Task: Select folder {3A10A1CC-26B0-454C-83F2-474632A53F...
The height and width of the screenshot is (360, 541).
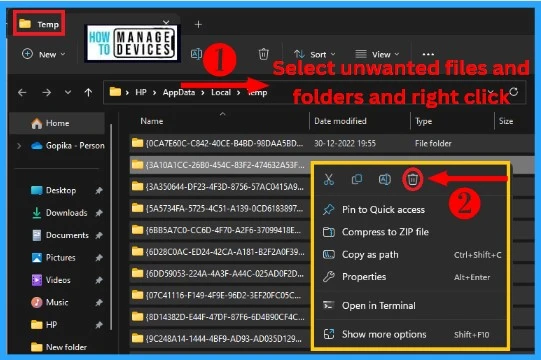Action: click(x=220, y=165)
